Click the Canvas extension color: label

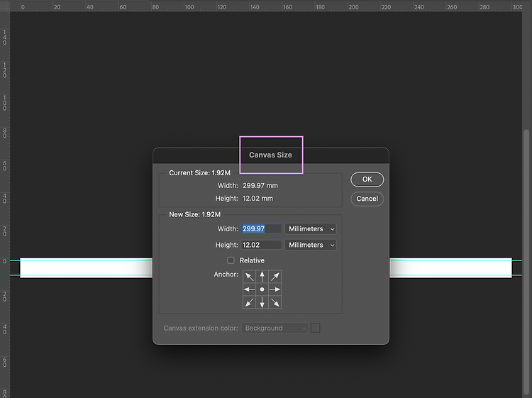201,328
